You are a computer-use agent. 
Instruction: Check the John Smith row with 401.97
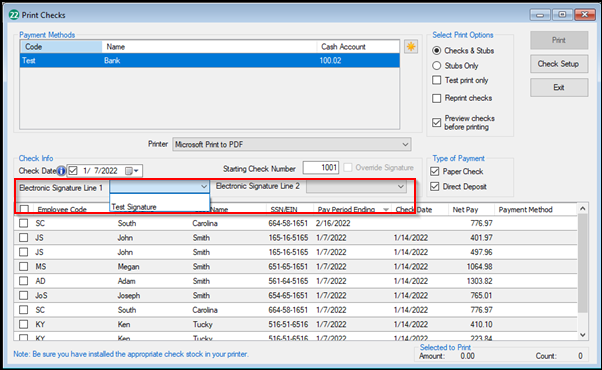(23, 238)
